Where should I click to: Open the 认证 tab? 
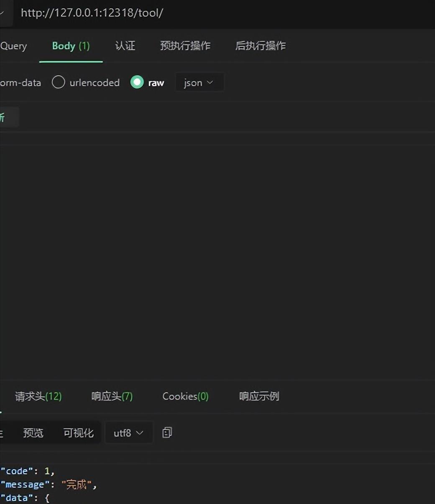tap(125, 46)
